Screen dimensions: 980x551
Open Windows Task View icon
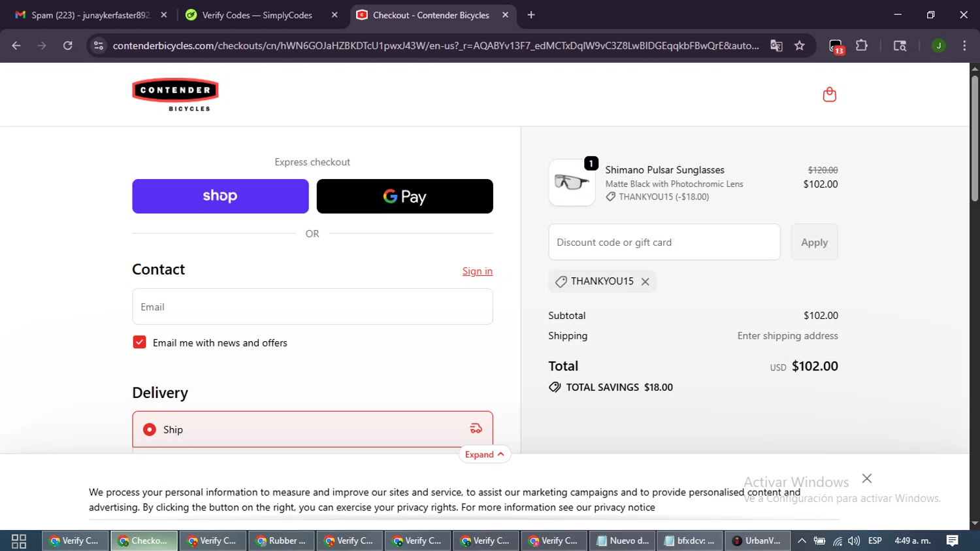click(19, 541)
